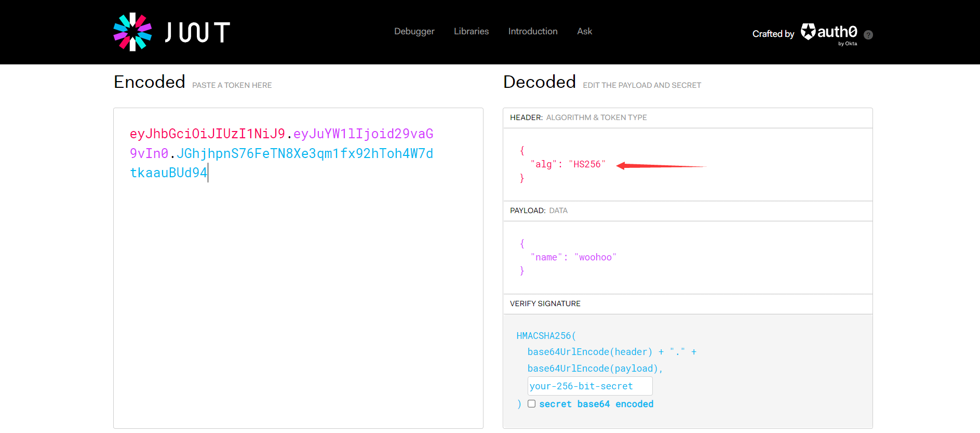Enable the secret base64 encoded checkbox

point(531,404)
